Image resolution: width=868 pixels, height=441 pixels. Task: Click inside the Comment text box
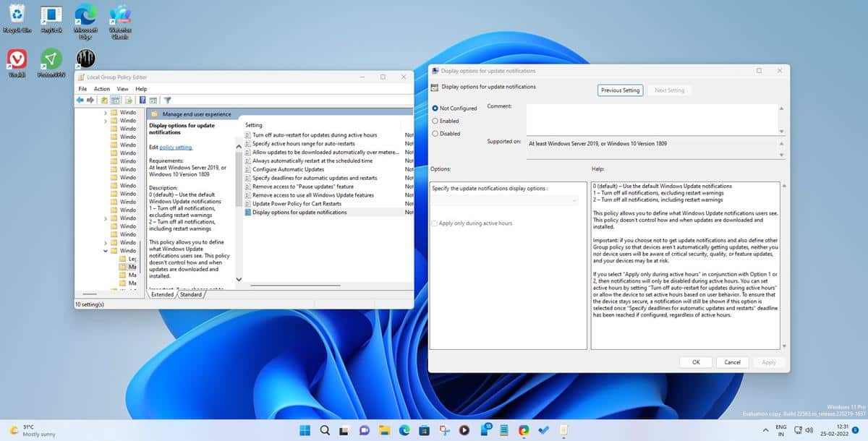coord(651,119)
